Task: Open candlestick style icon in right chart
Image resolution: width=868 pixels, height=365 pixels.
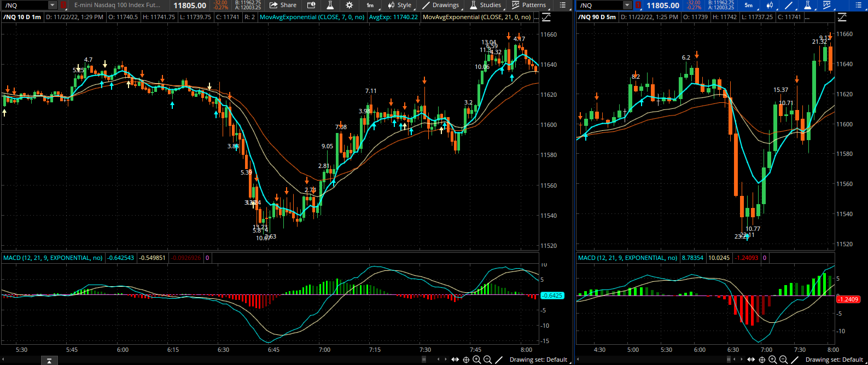Action: tap(770, 5)
